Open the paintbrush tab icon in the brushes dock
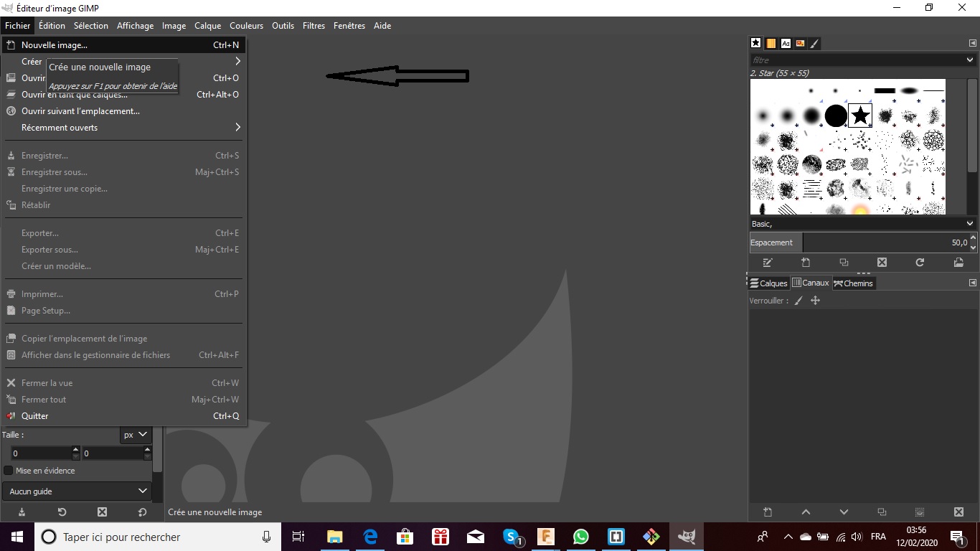Screen dimensions: 980x551 (x=815, y=43)
